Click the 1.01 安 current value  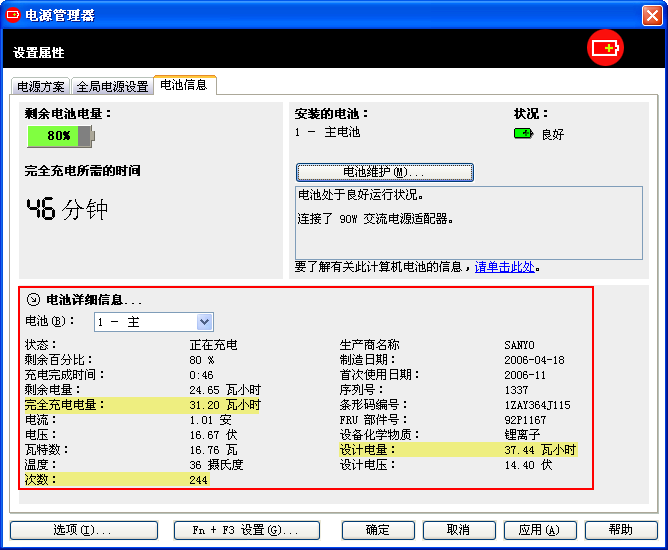(210, 420)
